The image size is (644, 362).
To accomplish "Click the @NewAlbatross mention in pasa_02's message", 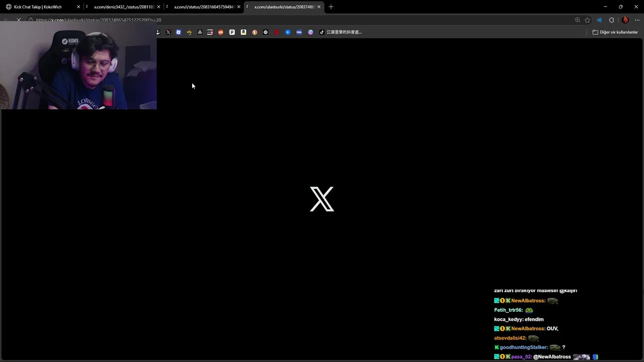I will tap(552, 357).
